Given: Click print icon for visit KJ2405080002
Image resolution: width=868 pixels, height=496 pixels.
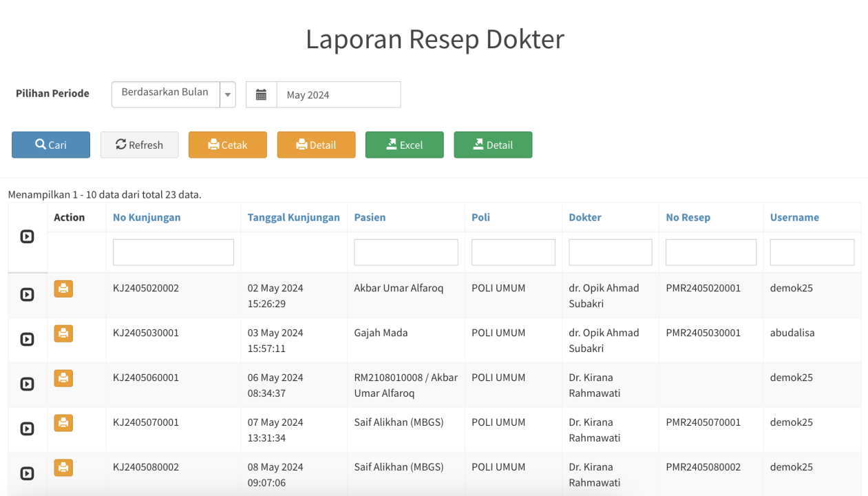Looking at the screenshot, I should point(63,468).
